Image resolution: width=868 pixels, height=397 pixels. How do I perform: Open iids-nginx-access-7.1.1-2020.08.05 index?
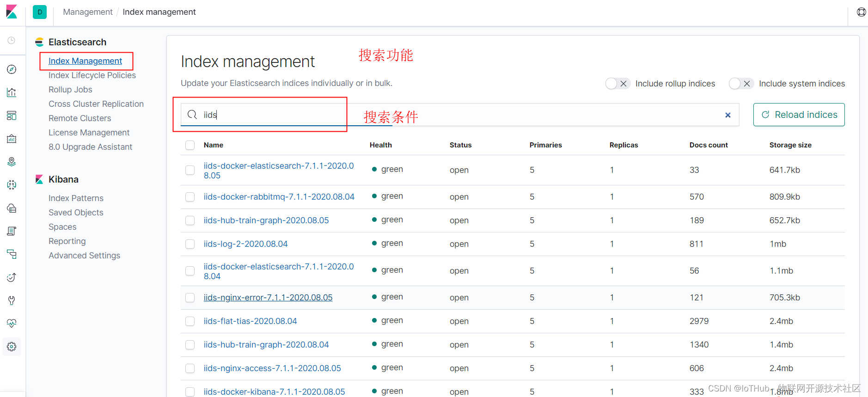click(x=272, y=368)
